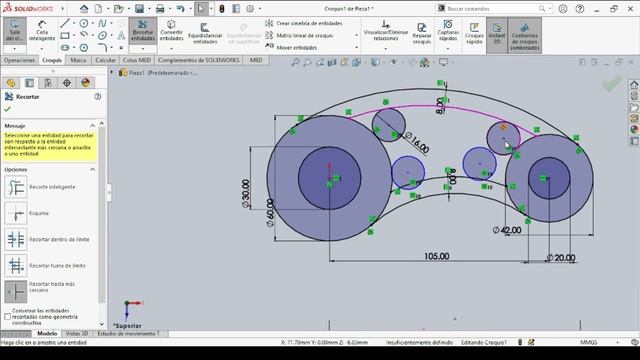Open dropdown under Capturas rápidas
The width and height of the screenshot is (640, 360).
click(448, 49)
